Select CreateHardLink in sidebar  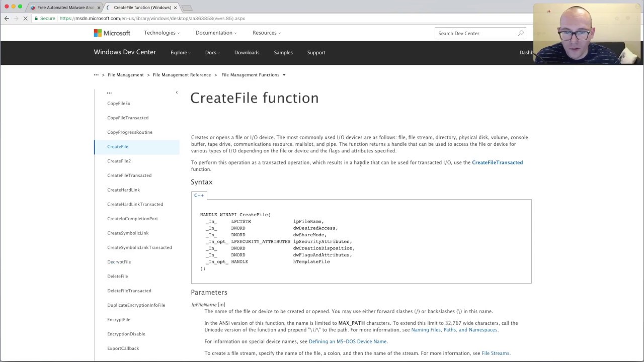coord(123,190)
